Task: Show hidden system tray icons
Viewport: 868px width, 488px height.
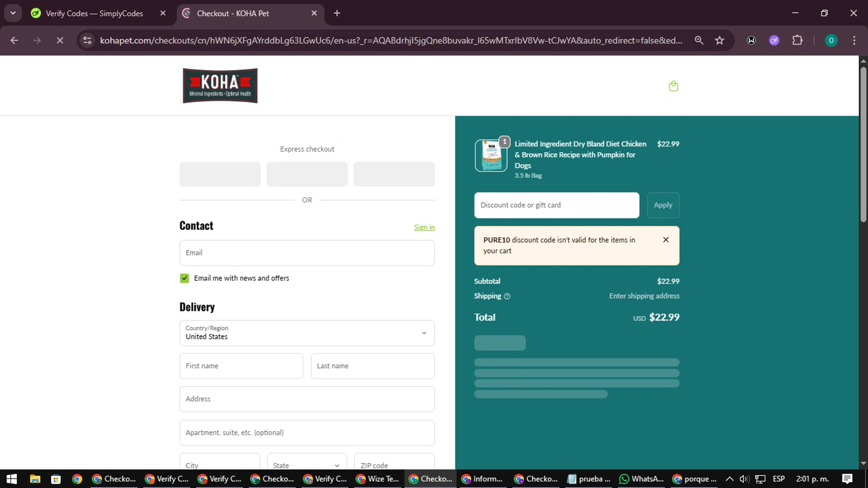Action: [730, 479]
